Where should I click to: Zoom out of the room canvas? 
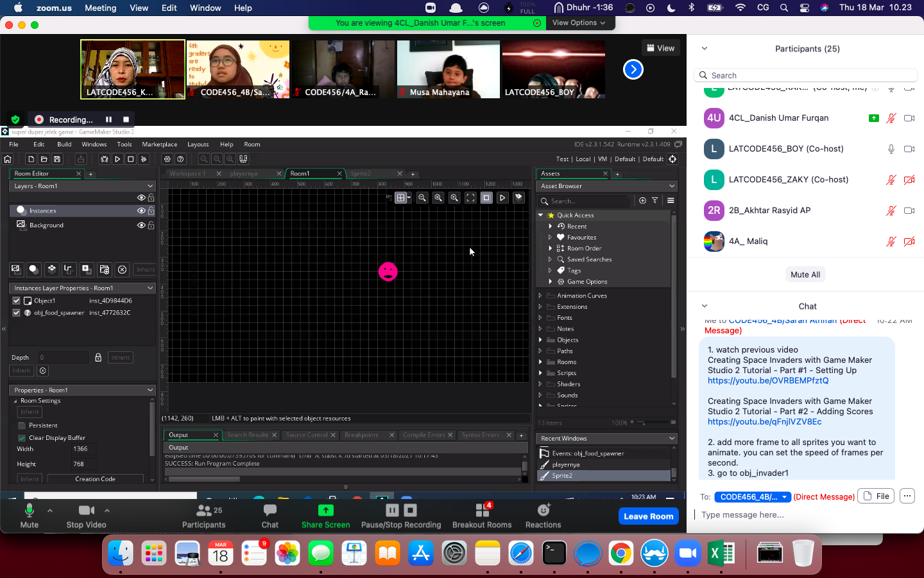pos(422,198)
